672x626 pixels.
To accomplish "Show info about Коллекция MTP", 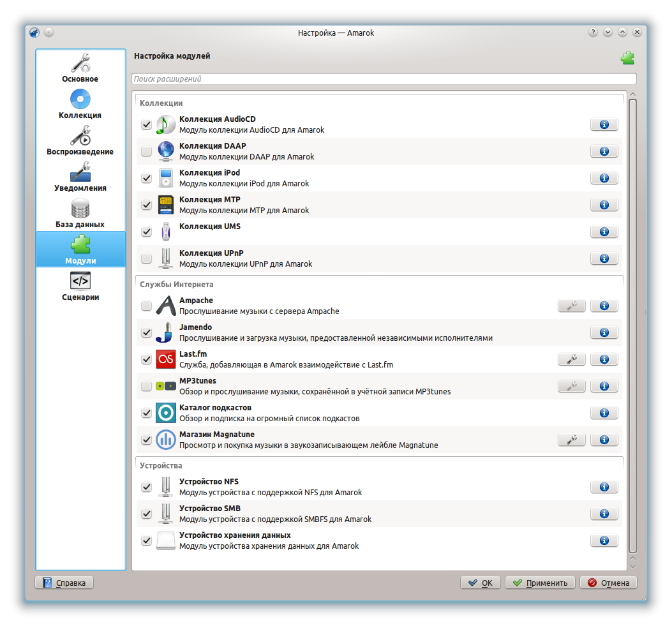I will coord(604,205).
